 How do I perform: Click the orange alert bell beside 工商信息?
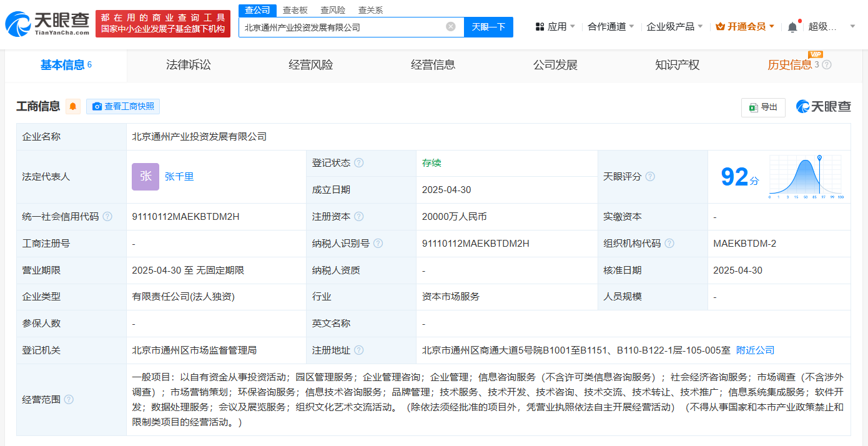tap(73, 106)
